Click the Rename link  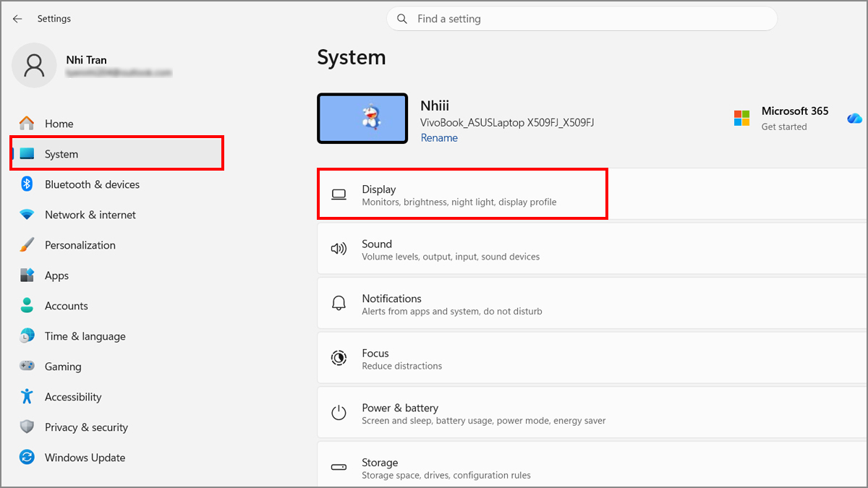coord(439,137)
